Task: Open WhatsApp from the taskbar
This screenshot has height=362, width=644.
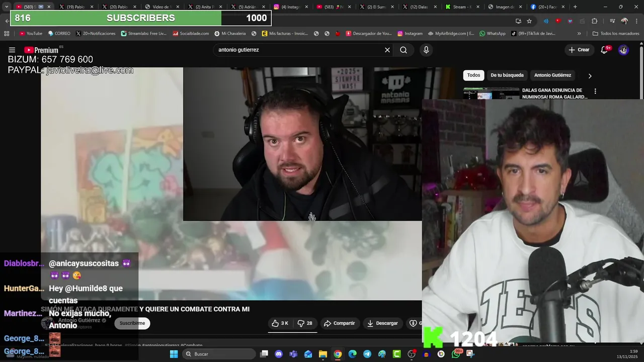Action: pyautogui.click(x=456, y=354)
